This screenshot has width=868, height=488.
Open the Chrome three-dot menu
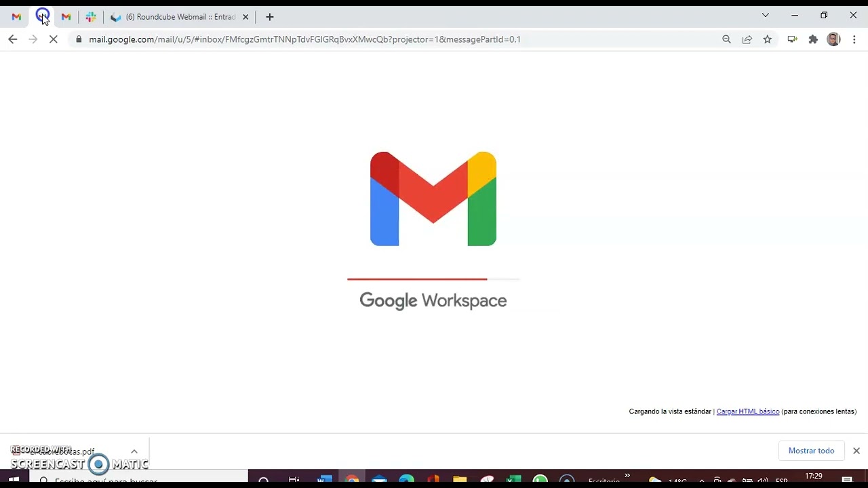(854, 39)
